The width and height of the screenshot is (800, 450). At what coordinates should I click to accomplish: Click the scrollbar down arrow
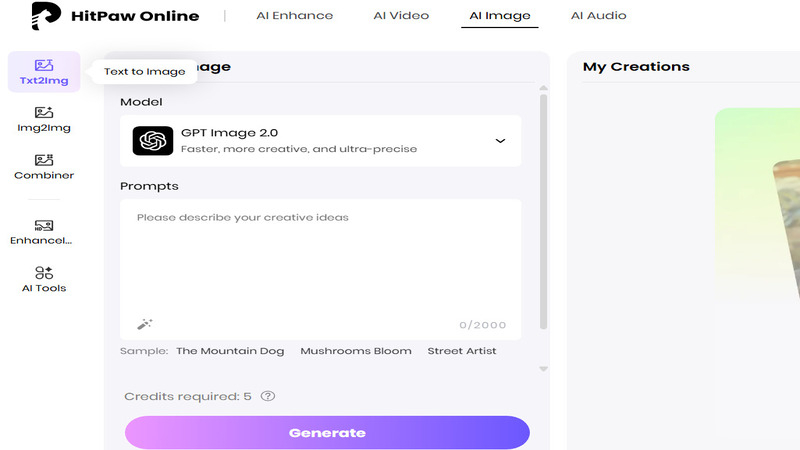[543, 368]
